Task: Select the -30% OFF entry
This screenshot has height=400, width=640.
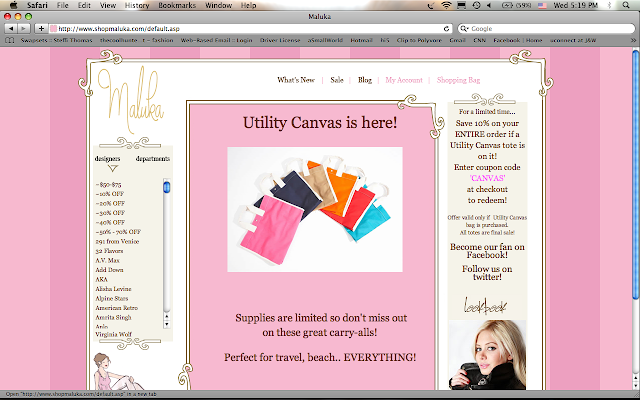Action: (x=110, y=213)
